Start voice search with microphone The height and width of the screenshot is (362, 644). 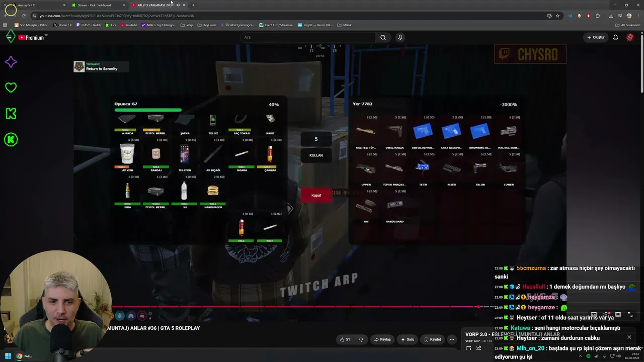point(400,37)
